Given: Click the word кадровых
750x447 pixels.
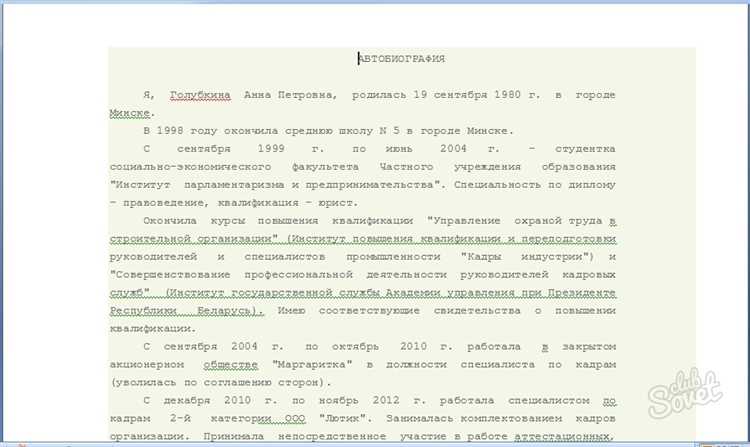Looking at the screenshot, I should pos(589,275).
